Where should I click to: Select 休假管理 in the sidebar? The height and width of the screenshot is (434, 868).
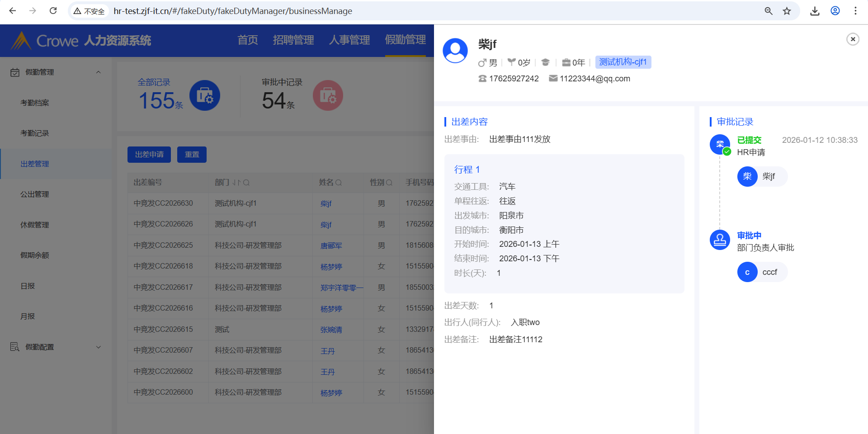coord(35,225)
